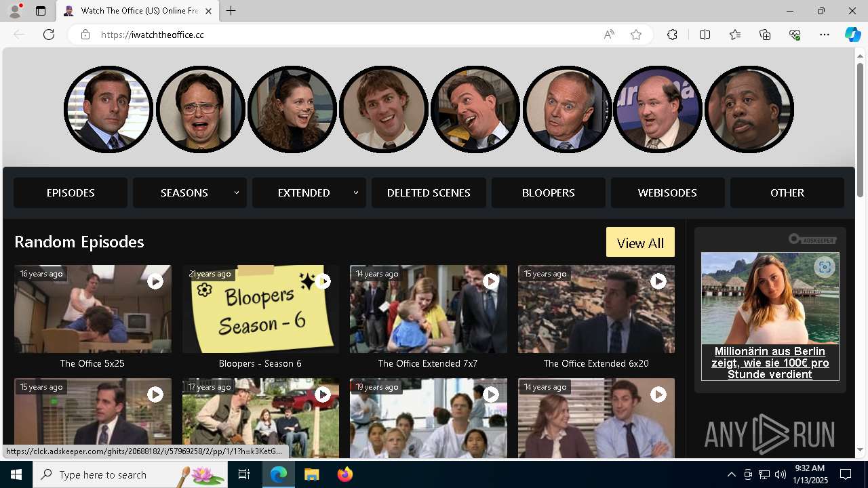The image size is (868, 488).
Task: Play the 17 years ago episode
Action: point(323,394)
